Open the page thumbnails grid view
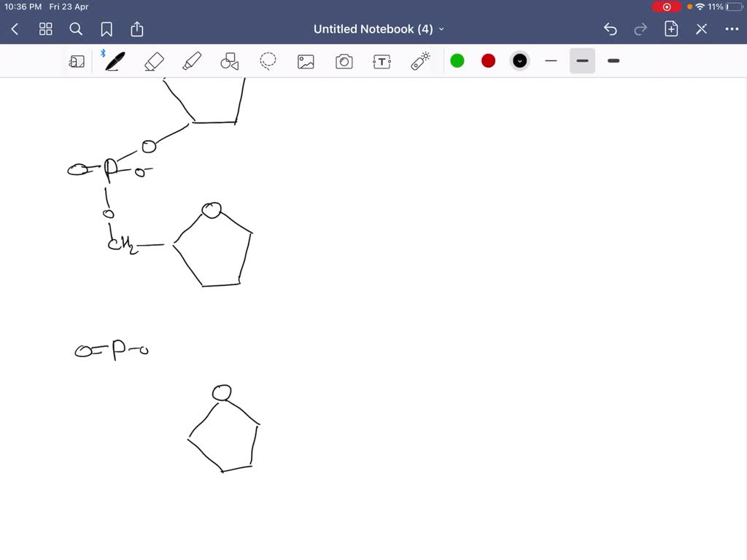 [46, 29]
